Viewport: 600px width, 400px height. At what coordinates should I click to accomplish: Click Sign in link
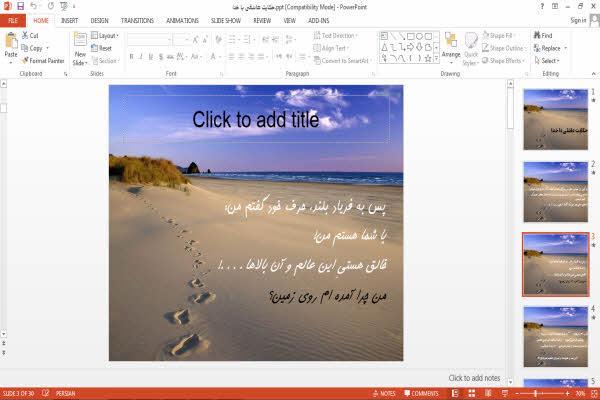coord(578,20)
